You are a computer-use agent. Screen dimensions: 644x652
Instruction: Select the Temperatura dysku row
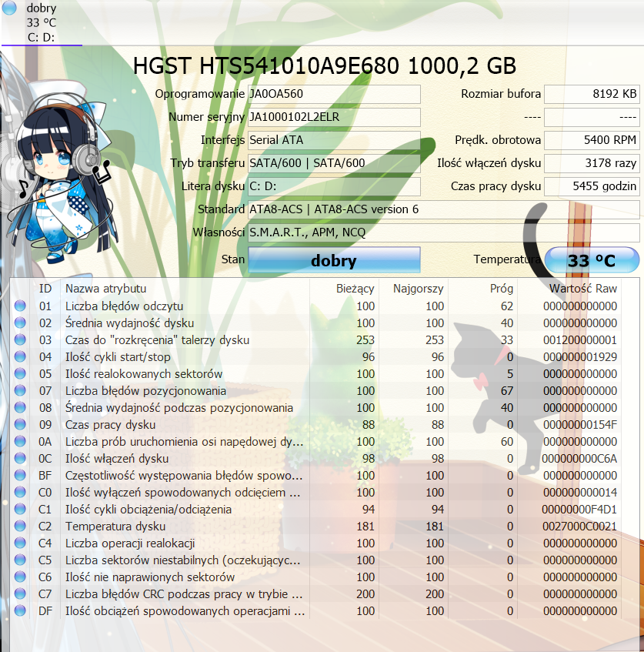point(316,527)
